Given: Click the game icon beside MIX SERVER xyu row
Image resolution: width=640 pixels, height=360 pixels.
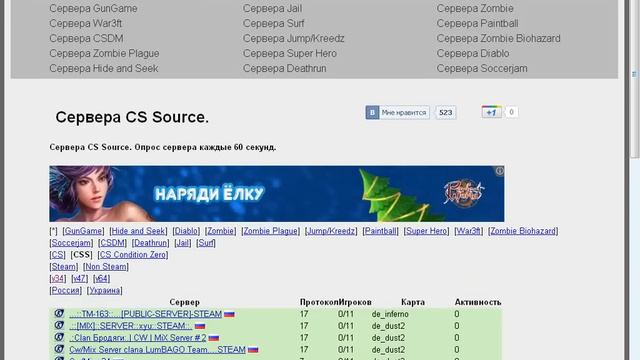Looking at the screenshot, I should [x=59, y=325].
